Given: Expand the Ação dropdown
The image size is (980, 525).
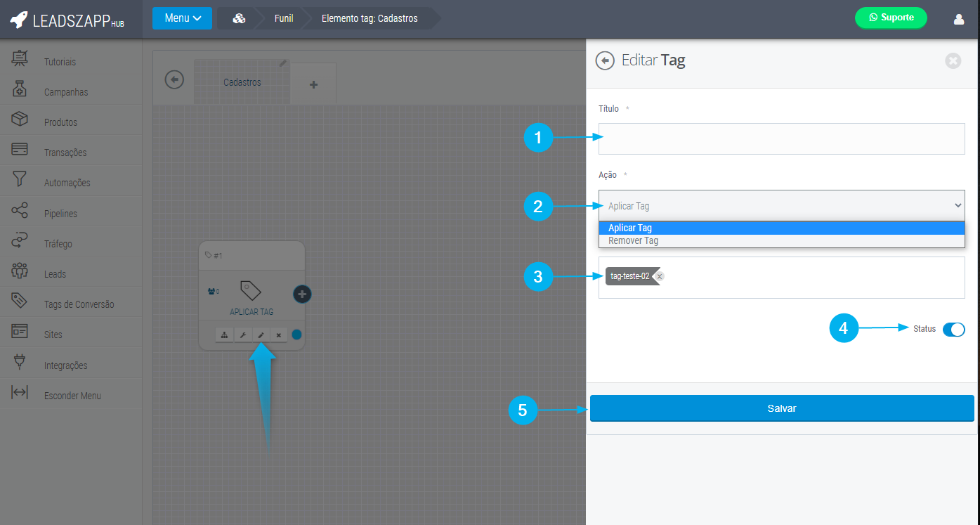Looking at the screenshot, I should click(781, 206).
